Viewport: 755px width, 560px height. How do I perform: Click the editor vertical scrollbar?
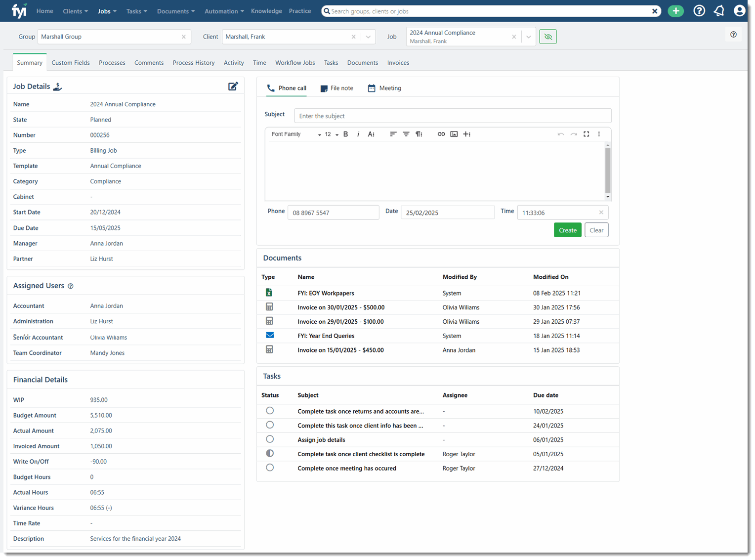tap(608, 171)
